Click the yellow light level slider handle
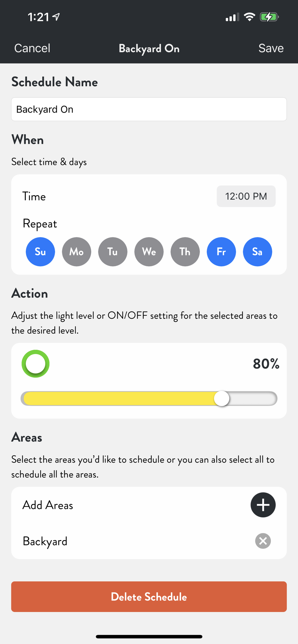298x644 pixels. click(222, 399)
